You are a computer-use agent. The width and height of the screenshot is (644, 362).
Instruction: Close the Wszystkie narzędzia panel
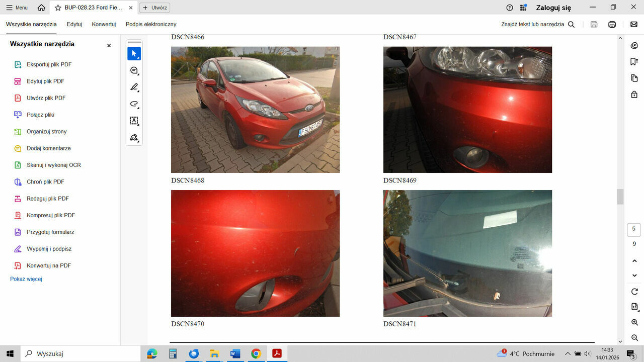[109, 45]
